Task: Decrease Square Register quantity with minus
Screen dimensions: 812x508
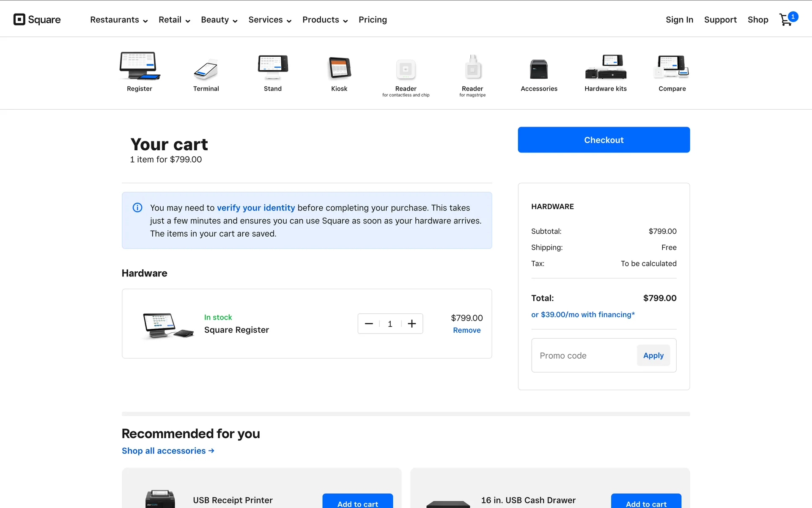Action: (369, 324)
